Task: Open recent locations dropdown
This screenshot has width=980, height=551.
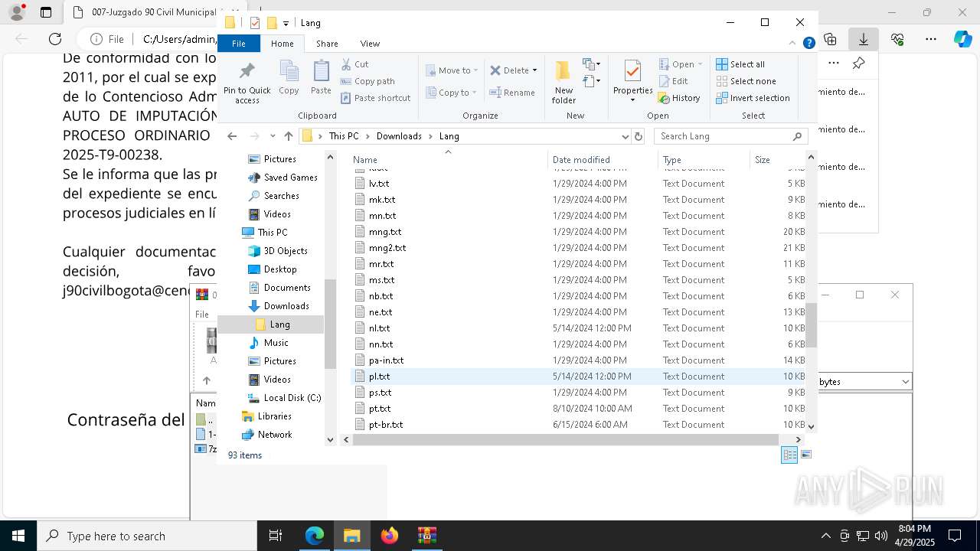Action: [273, 136]
